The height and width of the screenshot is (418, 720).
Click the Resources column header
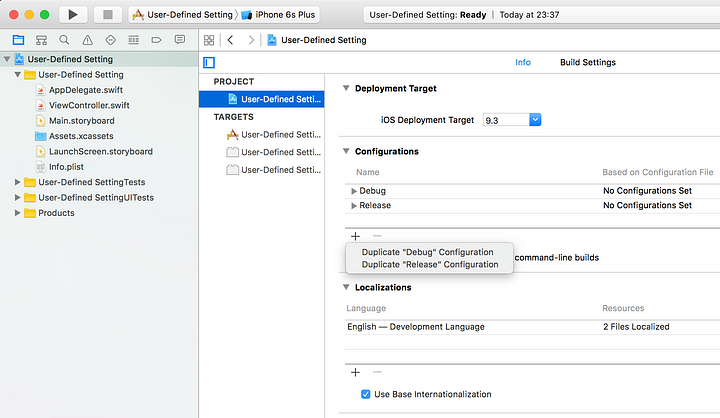(623, 308)
